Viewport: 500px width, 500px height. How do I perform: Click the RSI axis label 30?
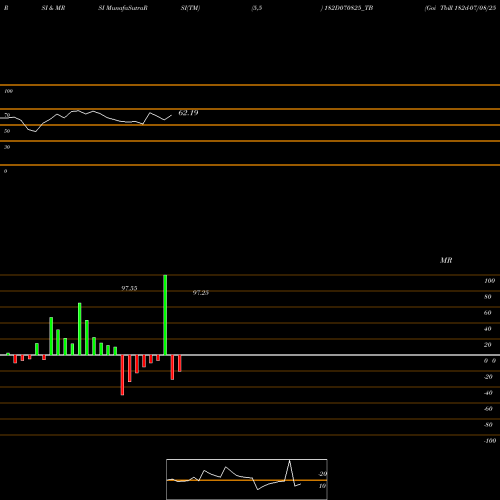point(7,147)
